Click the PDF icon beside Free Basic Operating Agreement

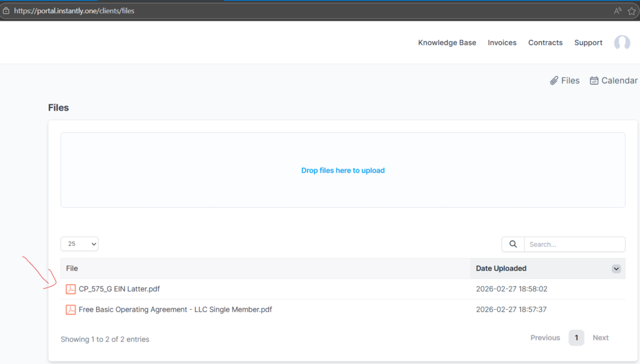tap(71, 310)
